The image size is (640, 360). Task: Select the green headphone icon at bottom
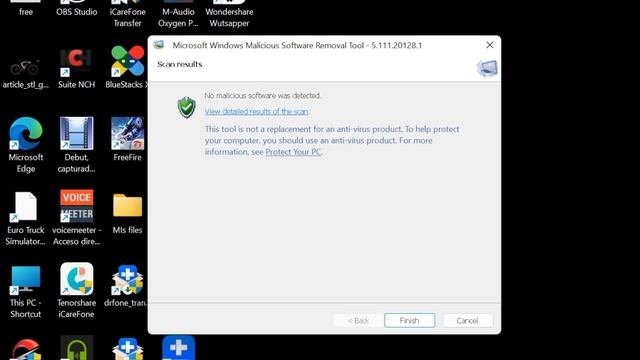point(76,348)
